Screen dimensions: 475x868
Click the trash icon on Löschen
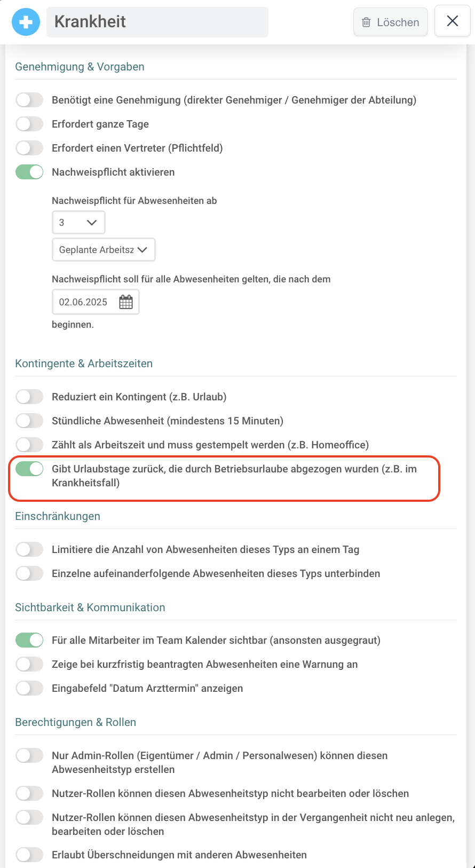pos(366,22)
